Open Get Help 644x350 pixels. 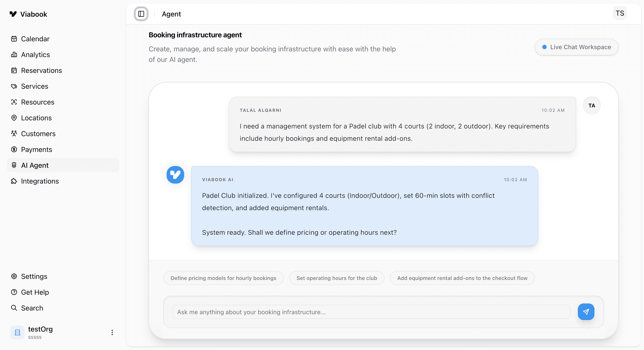coord(35,292)
